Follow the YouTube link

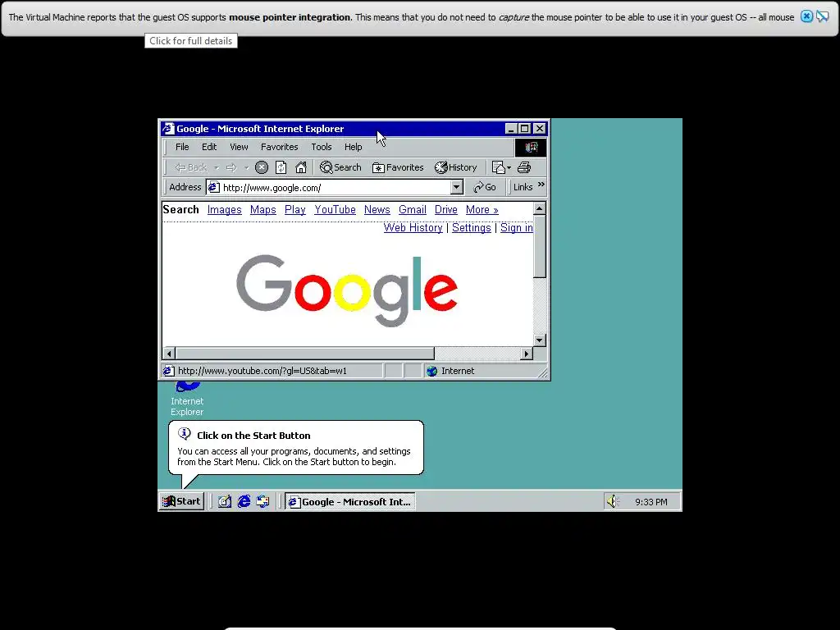[x=335, y=210]
